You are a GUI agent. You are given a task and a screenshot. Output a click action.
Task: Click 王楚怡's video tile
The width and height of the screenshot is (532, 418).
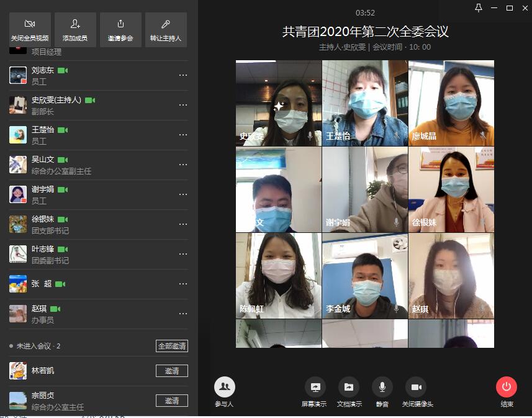364,103
